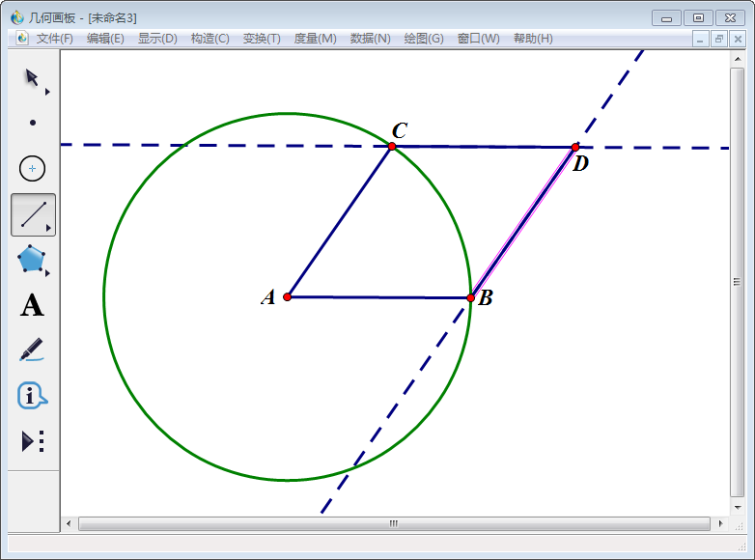Viewport: 755px width, 560px height.
Task: Close the inner document 未命名3
Action: (x=738, y=39)
